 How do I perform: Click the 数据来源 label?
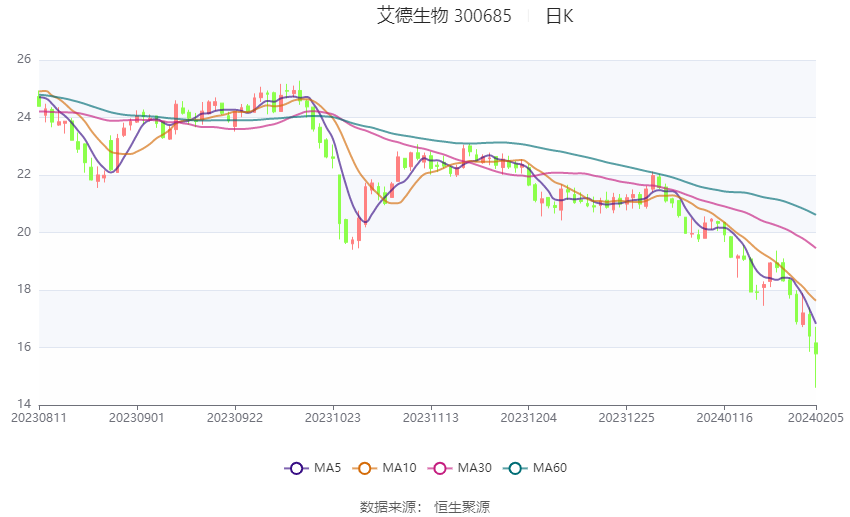click(x=388, y=507)
